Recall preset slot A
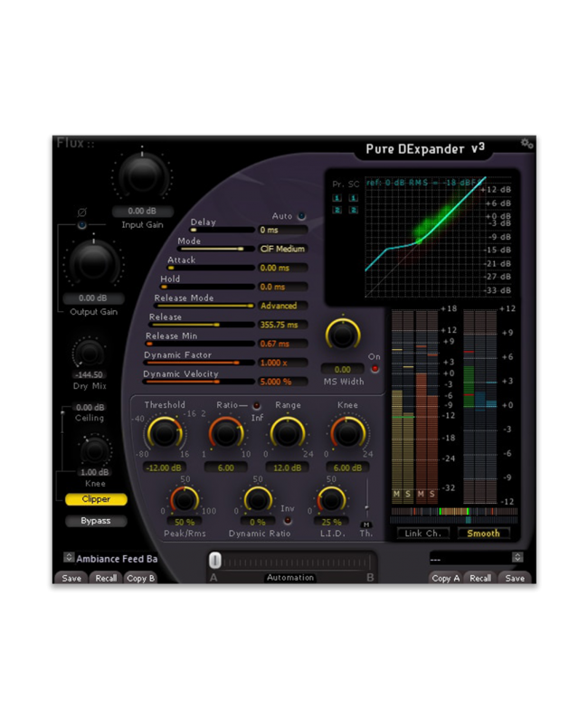 (106, 578)
